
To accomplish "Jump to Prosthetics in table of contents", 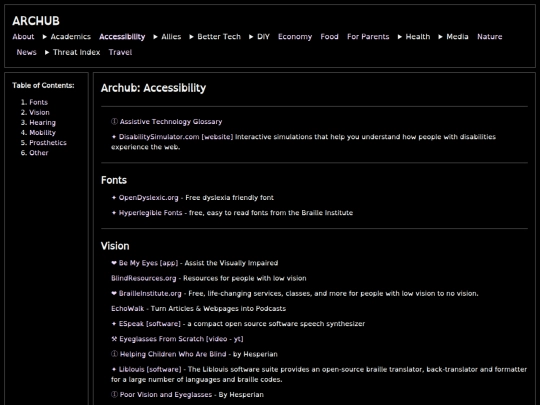I will click(48, 143).
